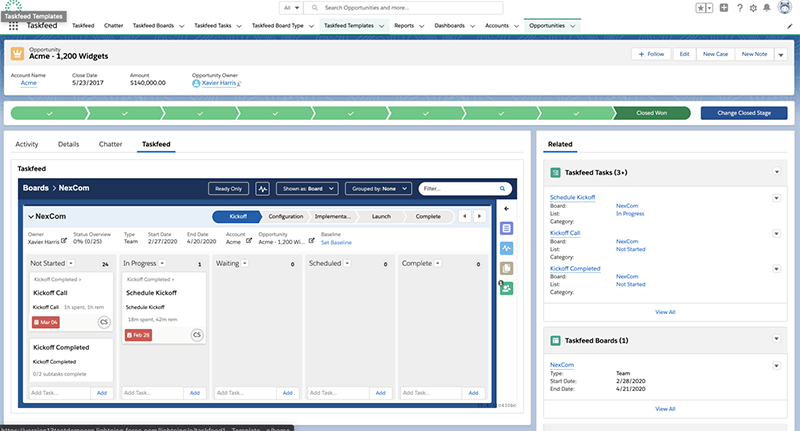This screenshot has width=800, height=431.
Task: Open the Xavier Harris opportunity owner link
Action: (x=219, y=83)
